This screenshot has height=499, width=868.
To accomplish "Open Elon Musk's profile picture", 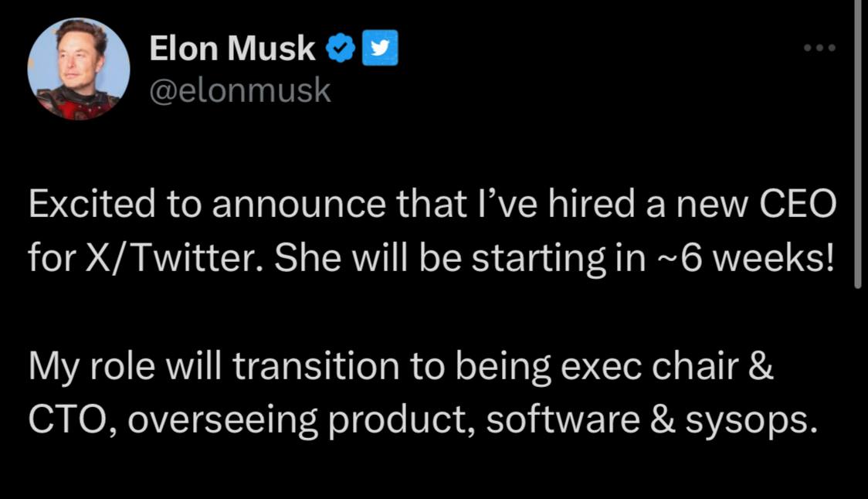I will (x=79, y=69).
